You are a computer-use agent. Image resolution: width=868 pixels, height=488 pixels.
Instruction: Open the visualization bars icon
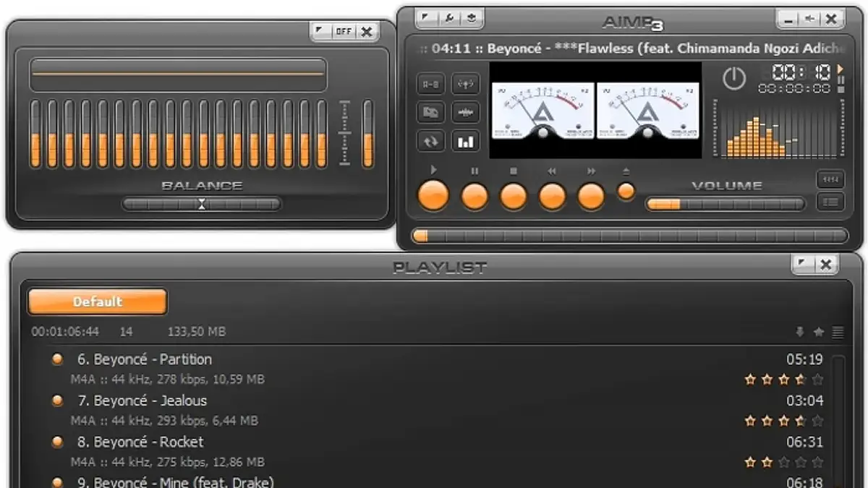[x=465, y=141]
